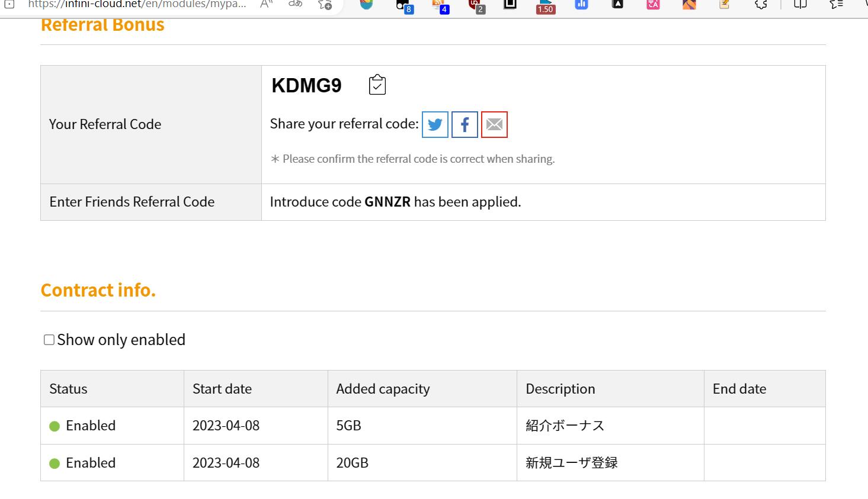868x499 pixels.
Task: Click the translate page icon
Action: pyautogui.click(x=295, y=5)
